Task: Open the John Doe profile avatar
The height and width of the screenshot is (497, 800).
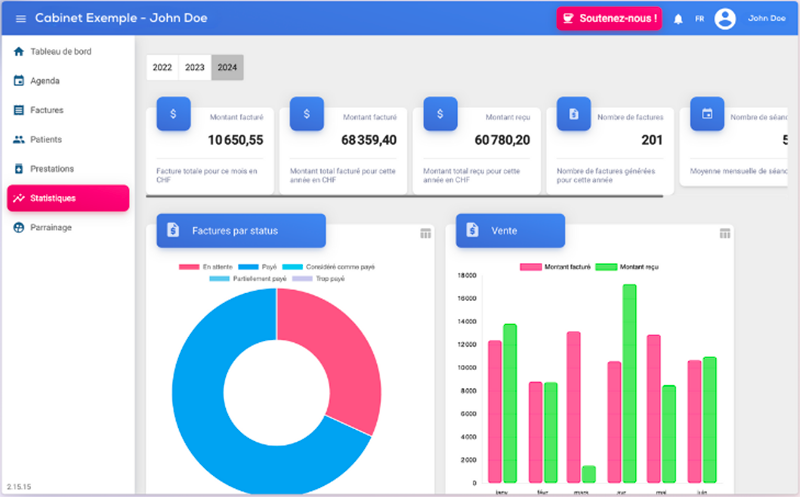Action: pyautogui.click(x=725, y=19)
